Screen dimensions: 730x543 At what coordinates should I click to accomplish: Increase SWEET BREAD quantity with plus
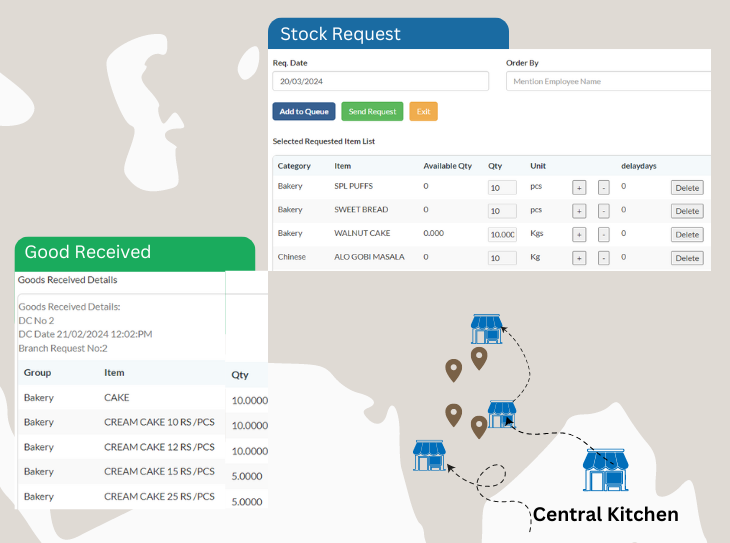[579, 211]
